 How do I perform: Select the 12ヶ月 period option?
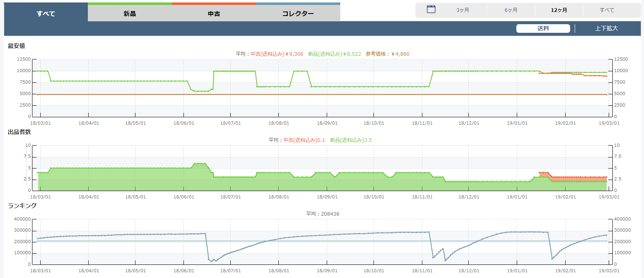[559, 10]
